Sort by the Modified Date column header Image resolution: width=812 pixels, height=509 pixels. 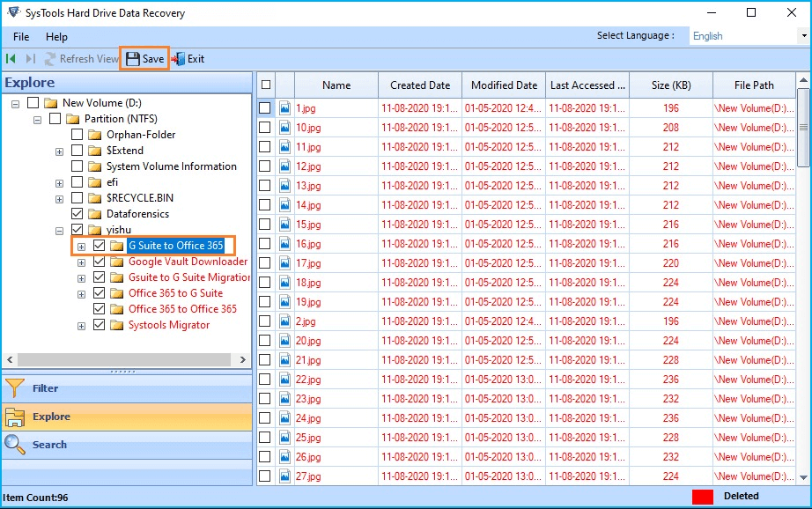click(504, 85)
